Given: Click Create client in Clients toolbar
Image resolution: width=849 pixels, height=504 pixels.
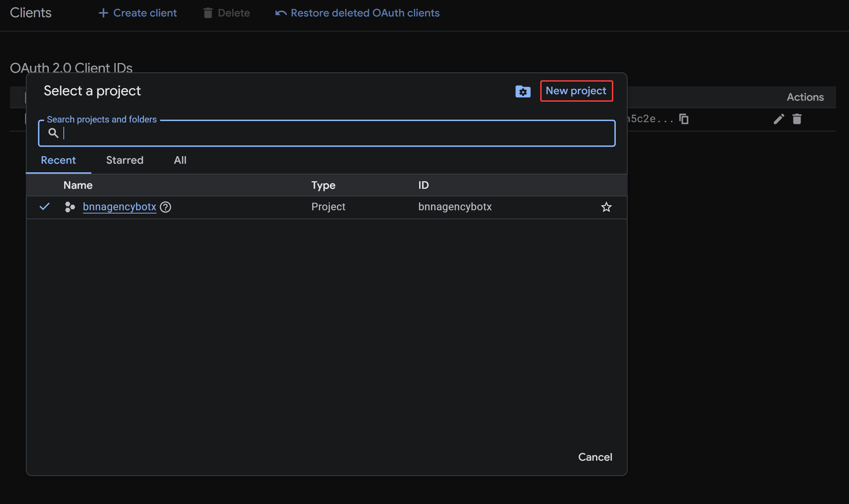Looking at the screenshot, I should pyautogui.click(x=138, y=13).
